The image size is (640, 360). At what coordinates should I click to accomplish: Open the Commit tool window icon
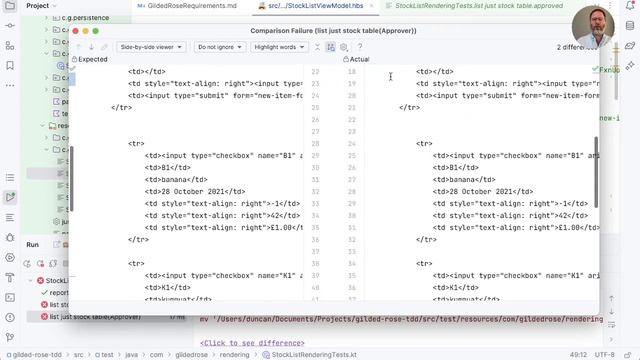(x=10, y=25)
